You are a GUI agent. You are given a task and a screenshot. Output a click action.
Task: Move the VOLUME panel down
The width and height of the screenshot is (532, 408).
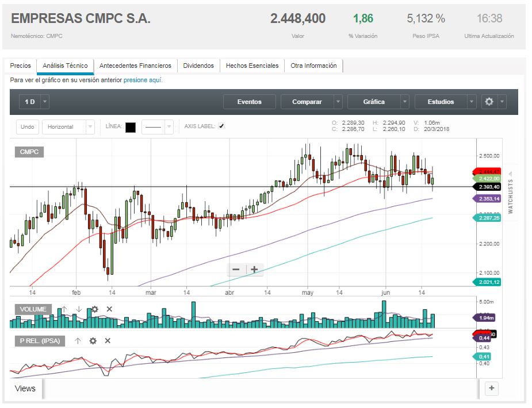[x=79, y=309]
